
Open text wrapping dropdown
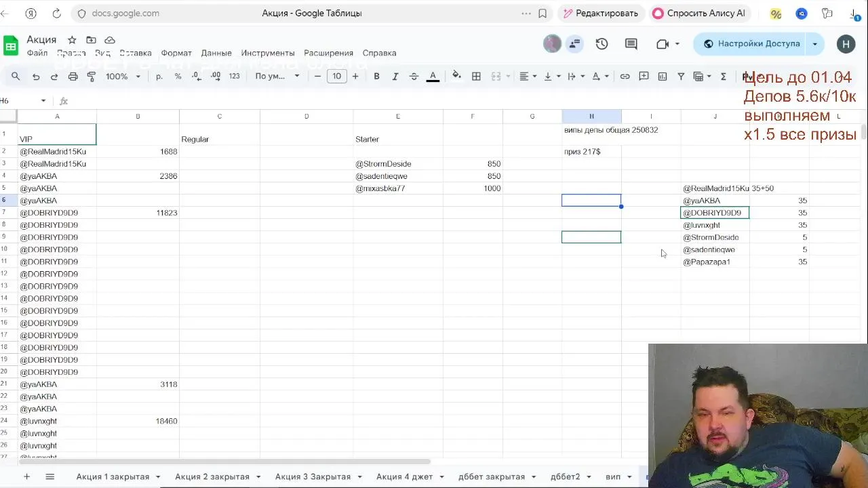[576, 77]
